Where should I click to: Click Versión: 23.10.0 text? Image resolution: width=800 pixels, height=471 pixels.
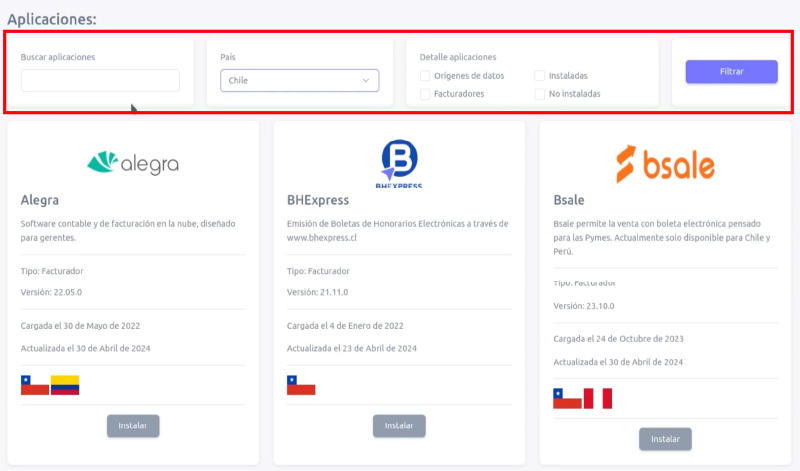[584, 306]
